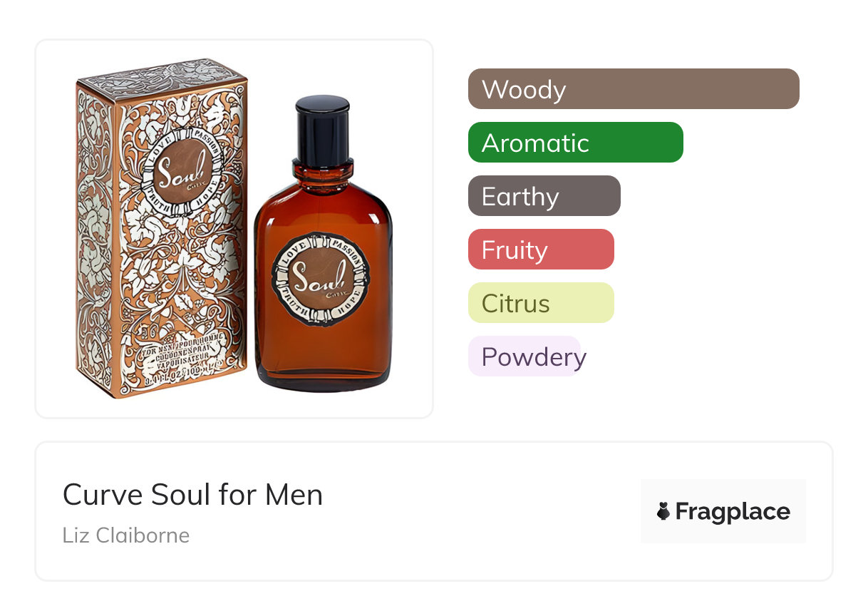Click the ornate perfume box image
This screenshot has width=868, height=616.
162,229
